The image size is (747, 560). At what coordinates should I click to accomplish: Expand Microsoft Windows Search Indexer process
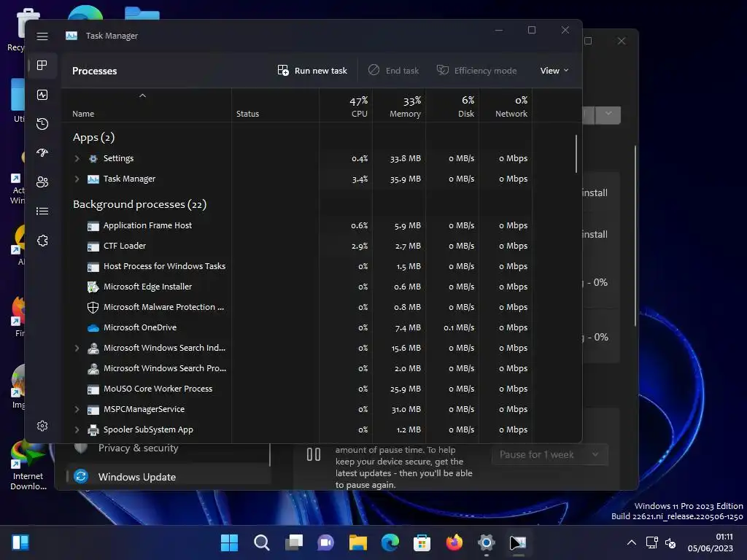pyautogui.click(x=77, y=348)
